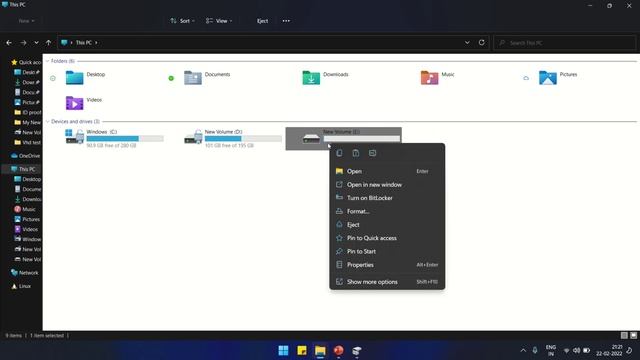Open the See more ellipsis menu
The height and width of the screenshot is (360, 640).
pos(286,21)
